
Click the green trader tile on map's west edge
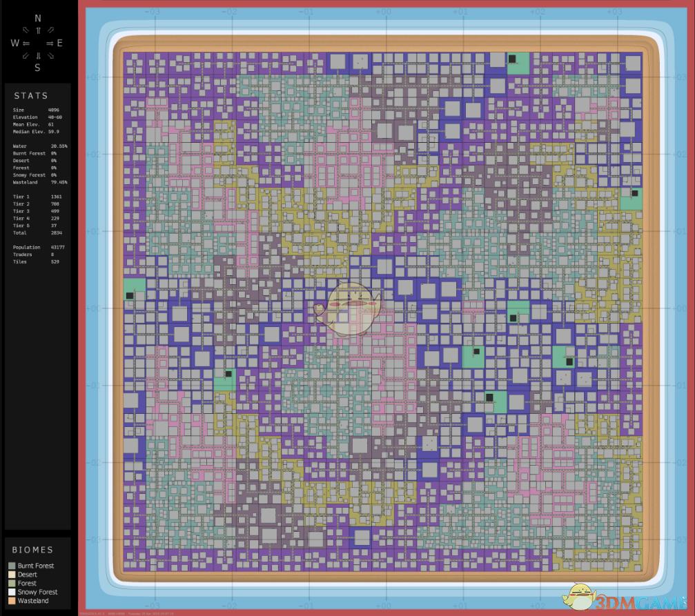[x=135, y=290]
